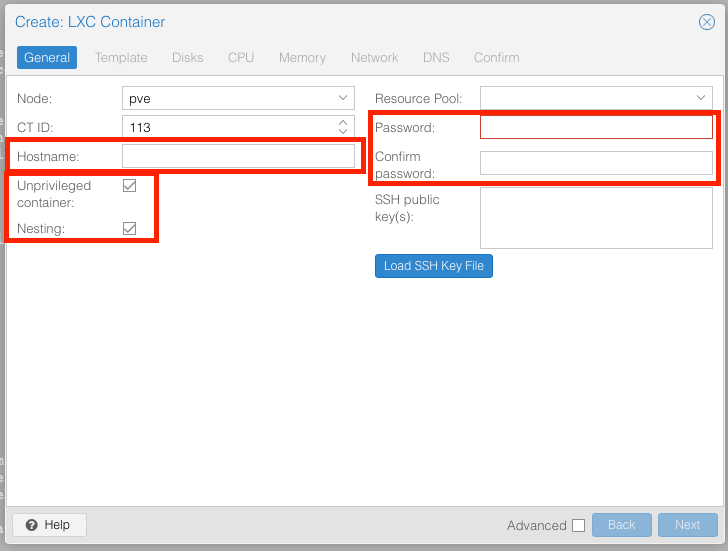
Task: Click the Back button
Action: coord(621,525)
